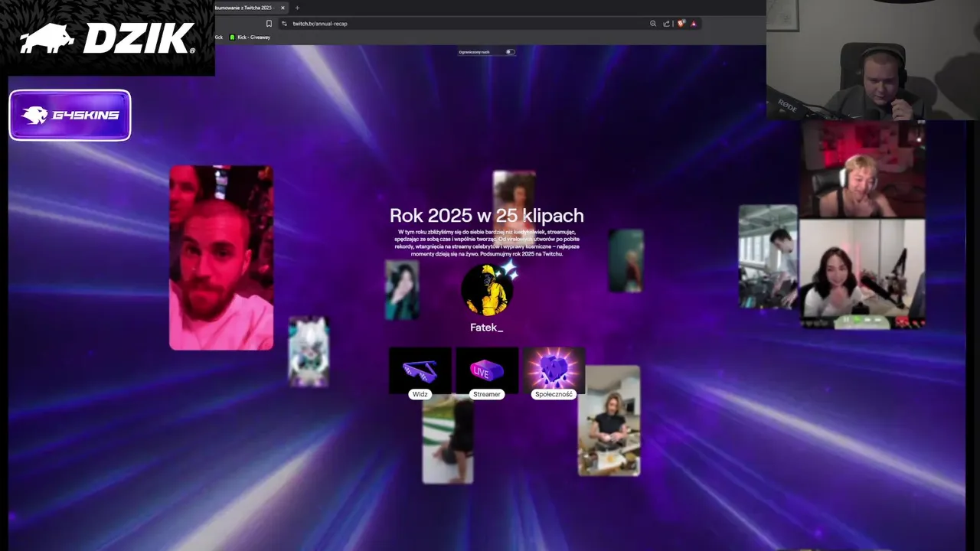Open the woman cooking in kitchen clip
This screenshot has width=980, height=551.
click(609, 421)
